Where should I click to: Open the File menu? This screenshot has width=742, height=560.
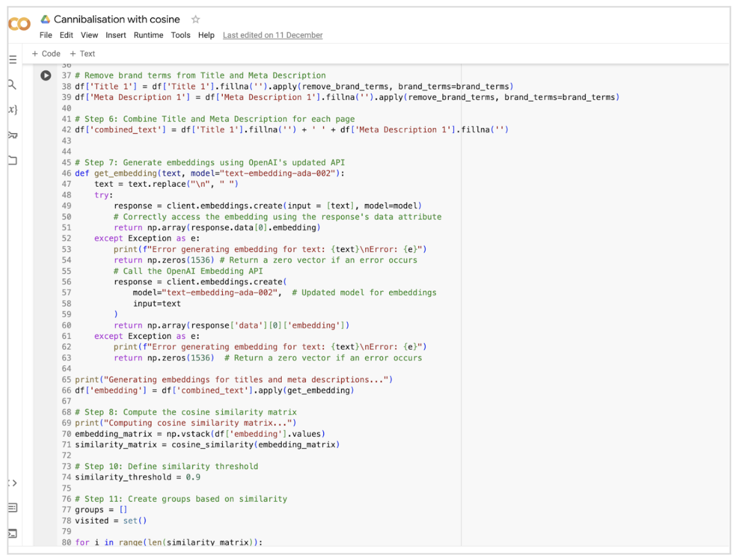point(45,35)
